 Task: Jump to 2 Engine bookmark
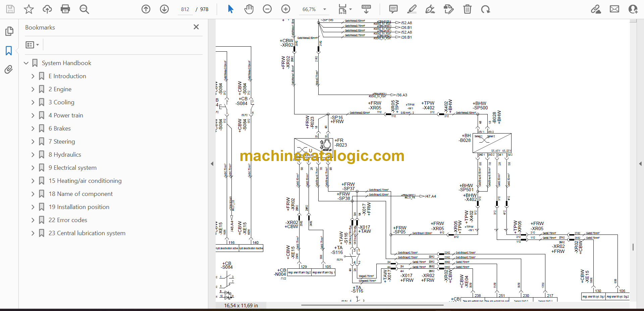point(60,89)
